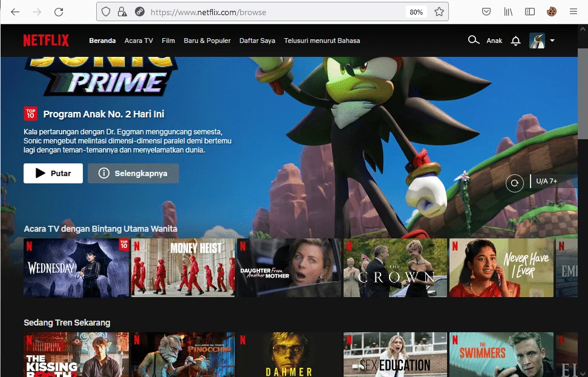The height and width of the screenshot is (377, 588).
Task: Open the Netflix search magnifier
Action: 474,40
